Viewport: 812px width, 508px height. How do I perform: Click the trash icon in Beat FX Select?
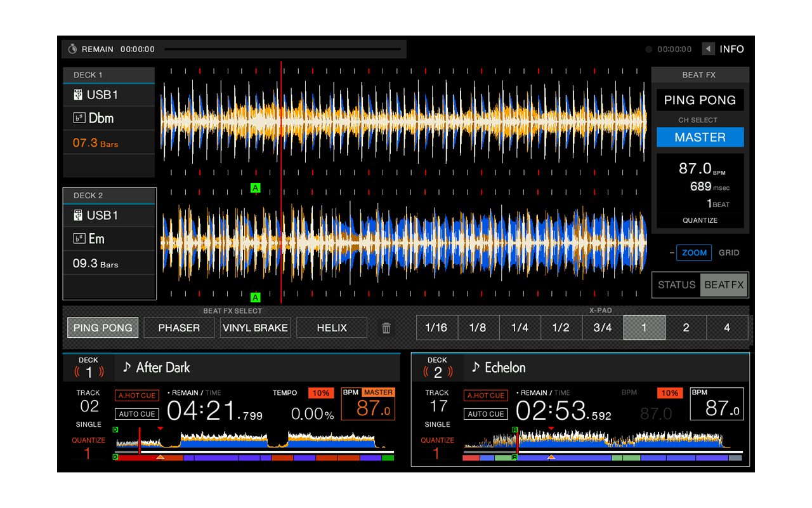click(386, 328)
